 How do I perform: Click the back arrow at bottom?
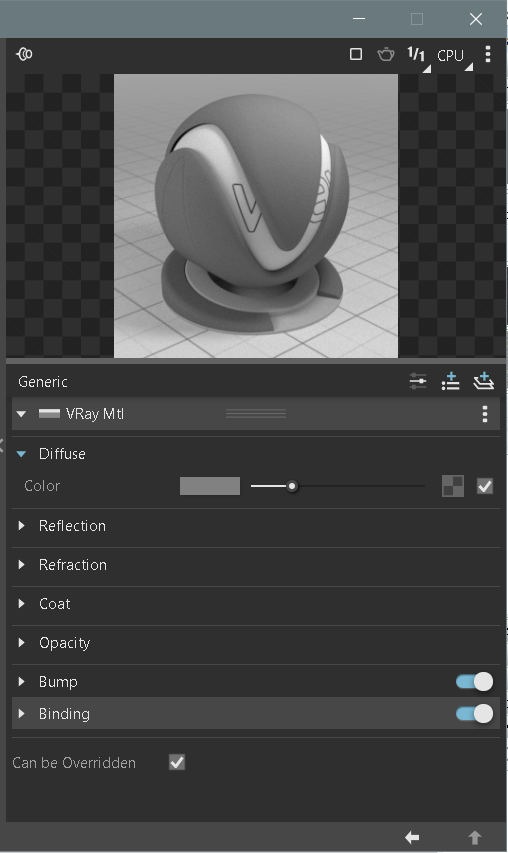click(x=412, y=837)
